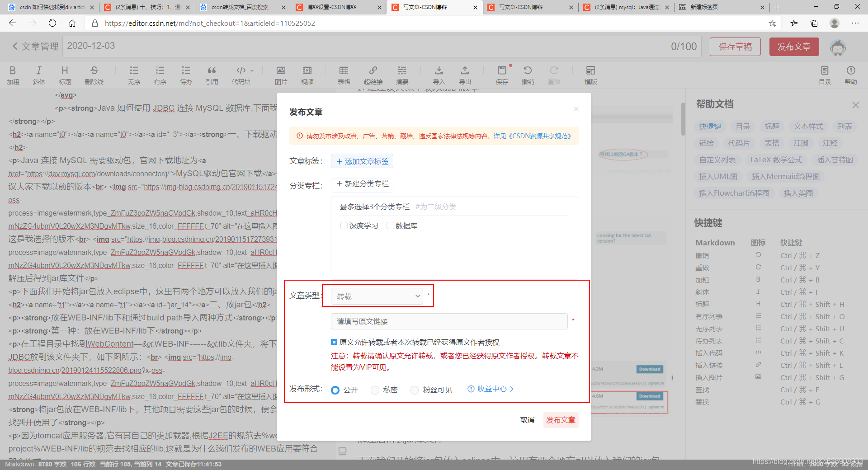This screenshot has width=868, height=470.
Task: Save with the 保存 toolbar icon
Action: 502,75
